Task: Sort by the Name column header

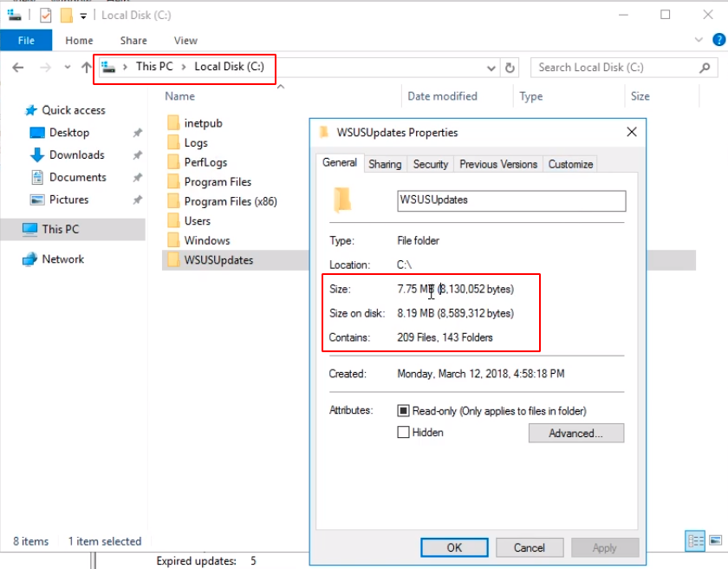Action: [179, 96]
